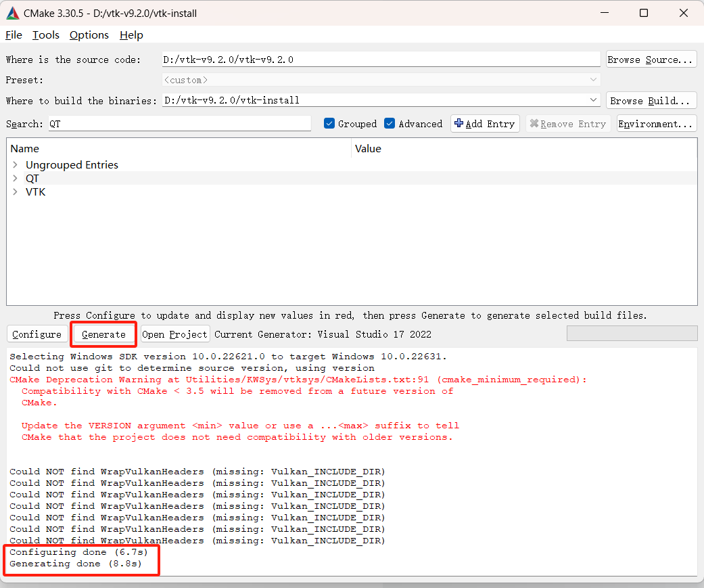This screenshot has height=588, width=704.
Task: Click the progress bar beside Current Generator
Action: pyautogui.click(x=631, y=333)
